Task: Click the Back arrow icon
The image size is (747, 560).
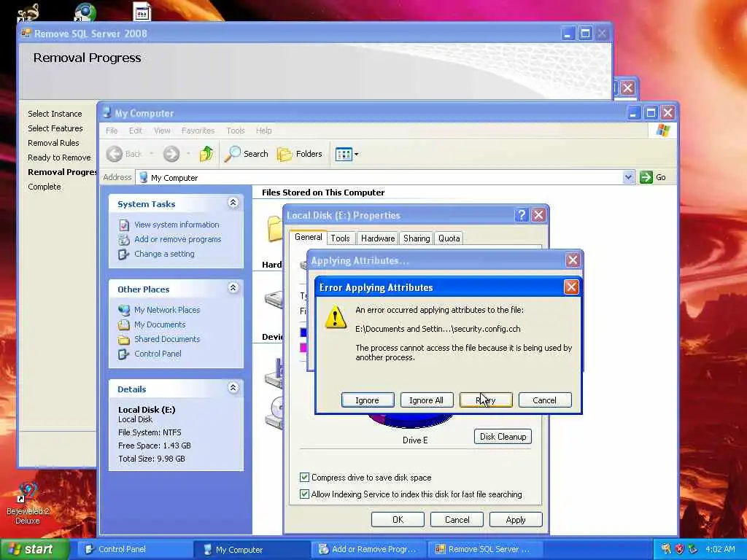Action: (115, 154)
